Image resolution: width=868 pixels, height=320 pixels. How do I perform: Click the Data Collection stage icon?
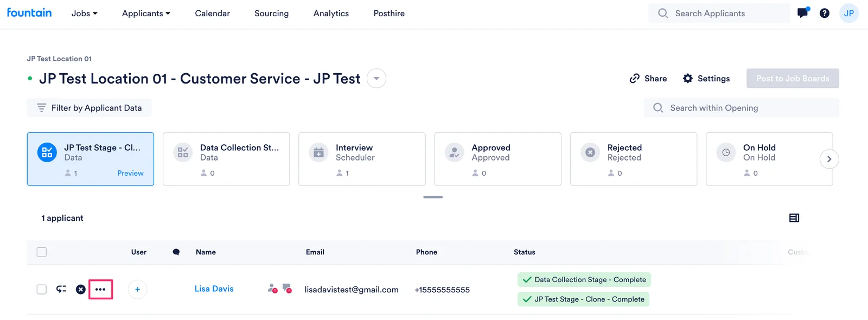click(183, 152)
